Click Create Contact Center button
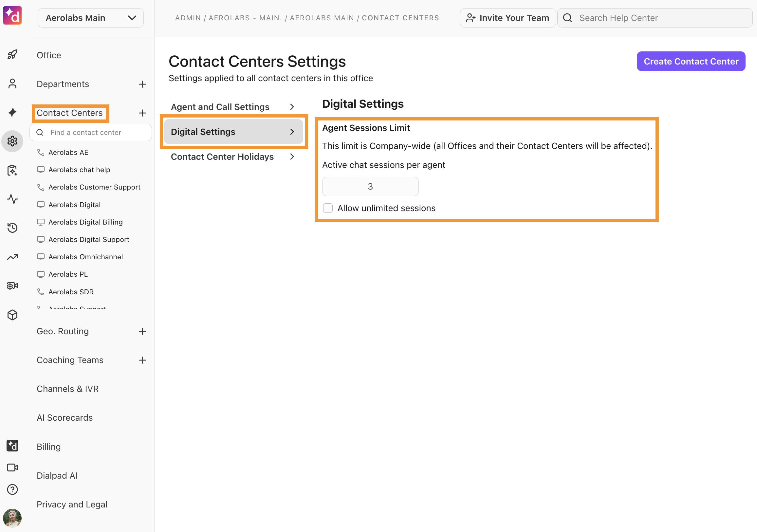Image resolution: width=757 pixels, height=532 pixels. click(691, 61)
